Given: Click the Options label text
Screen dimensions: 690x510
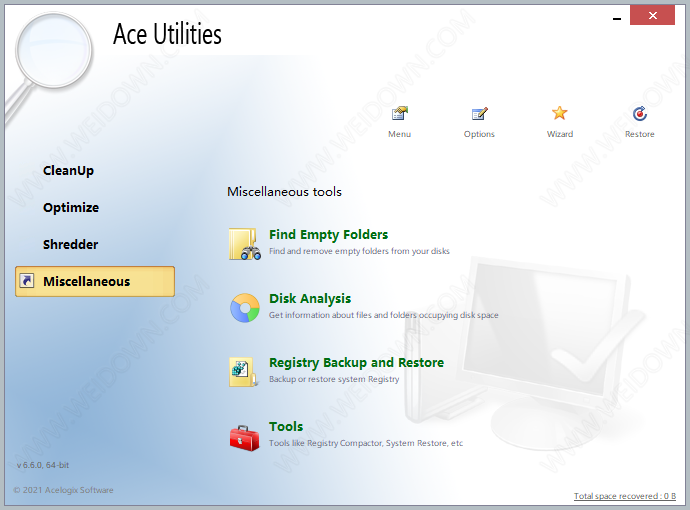Looking at the screenshot, I should 479,134.
